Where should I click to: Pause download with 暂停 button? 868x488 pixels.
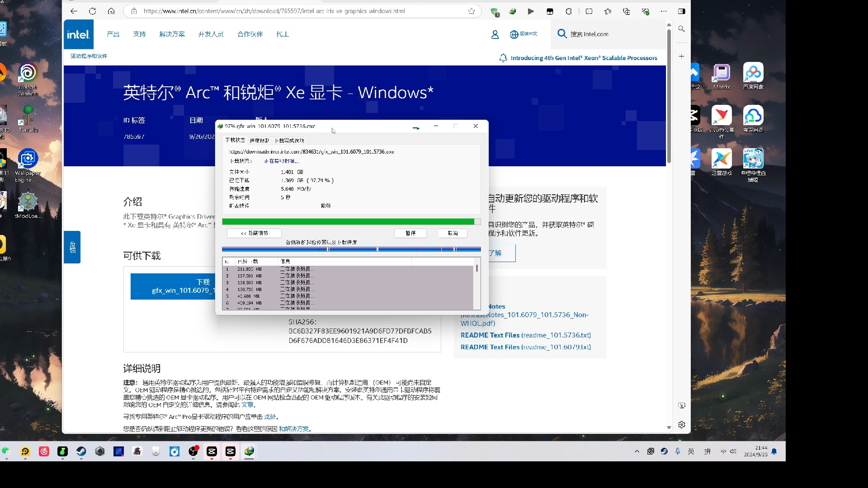click(x=410, y=233)
